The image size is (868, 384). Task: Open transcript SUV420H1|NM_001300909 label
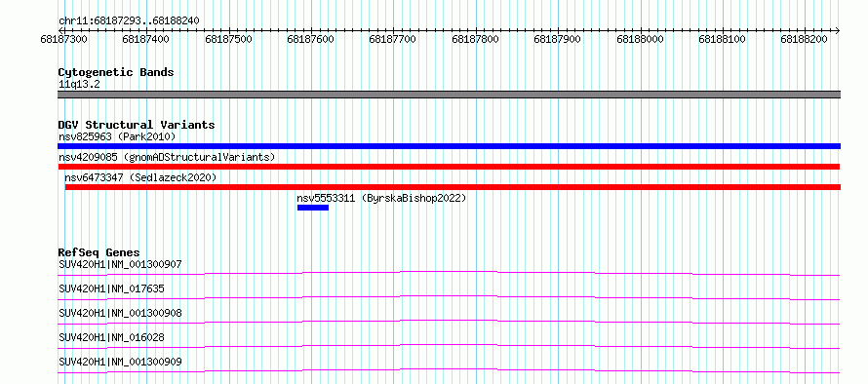coord(120,362)
